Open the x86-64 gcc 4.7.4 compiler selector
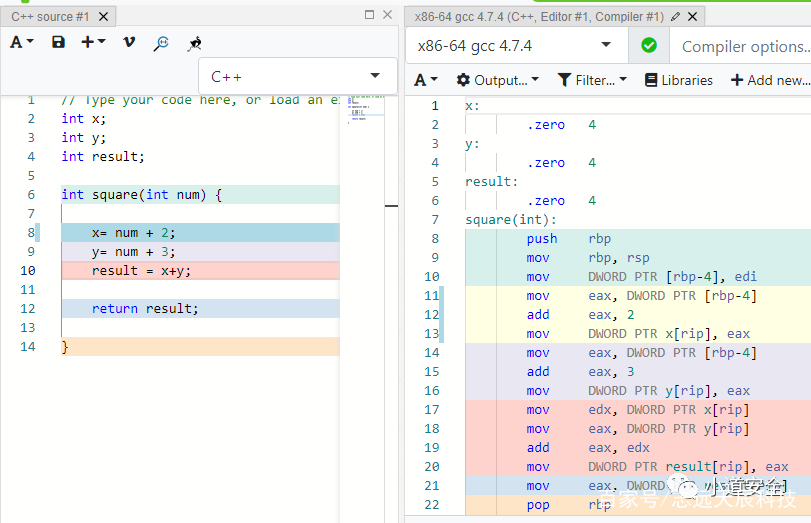This screenshot has height=523, width=811. (x=517, y=46)
